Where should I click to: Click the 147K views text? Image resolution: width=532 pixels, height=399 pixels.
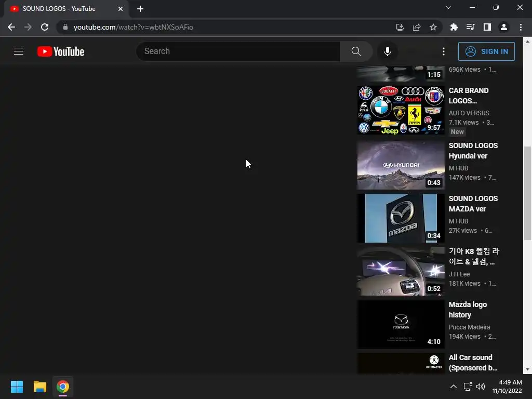[464, 178]
